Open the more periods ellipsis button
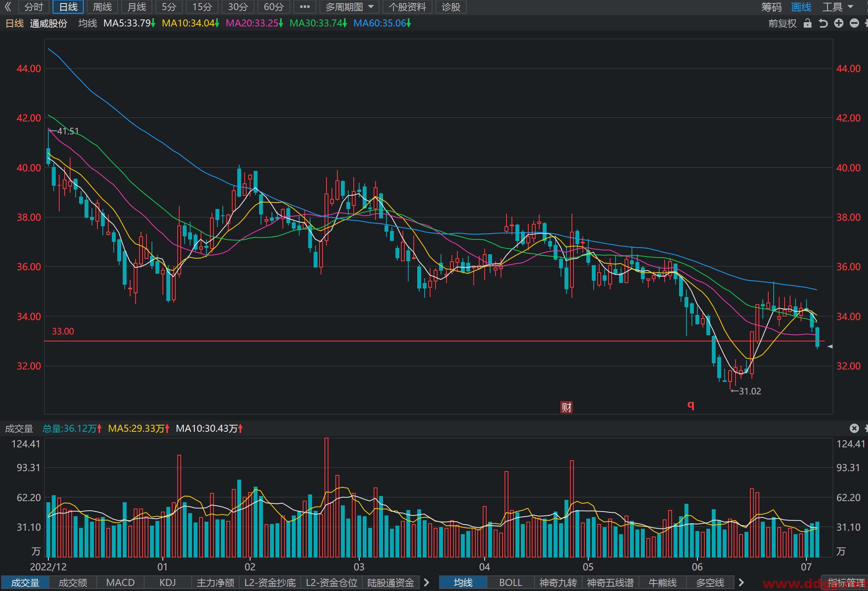This screenshot has height=591, width=868. [305, 7]
